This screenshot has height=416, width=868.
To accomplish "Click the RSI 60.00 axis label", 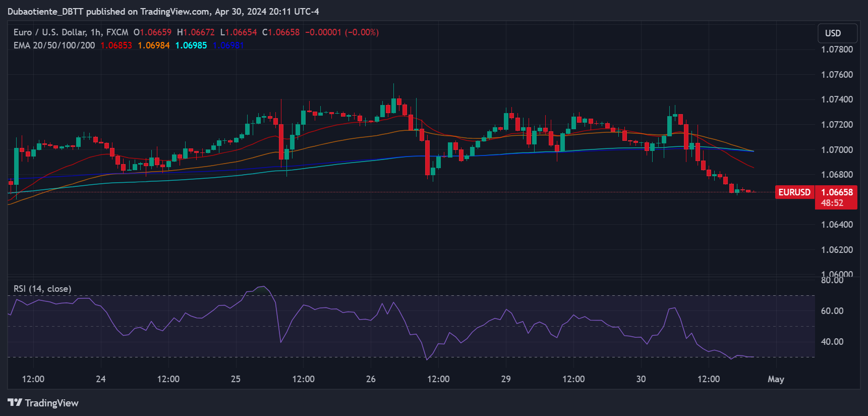I will pos(832,311).
